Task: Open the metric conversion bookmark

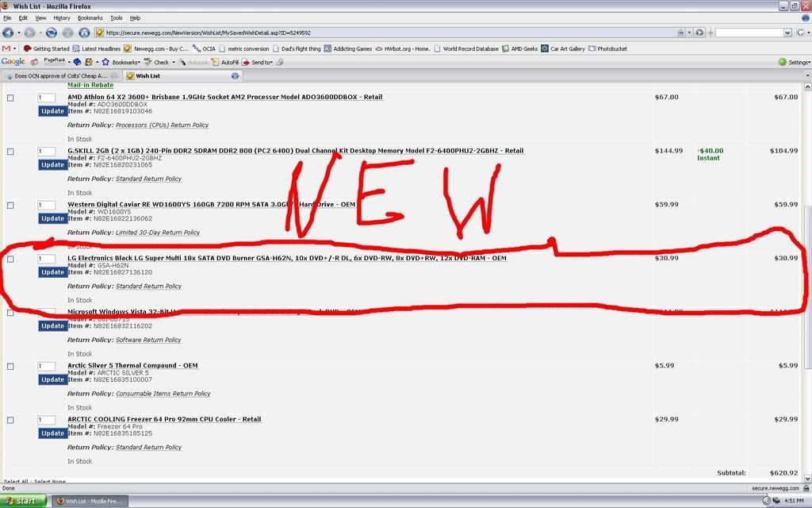Action: click(244, 48)
